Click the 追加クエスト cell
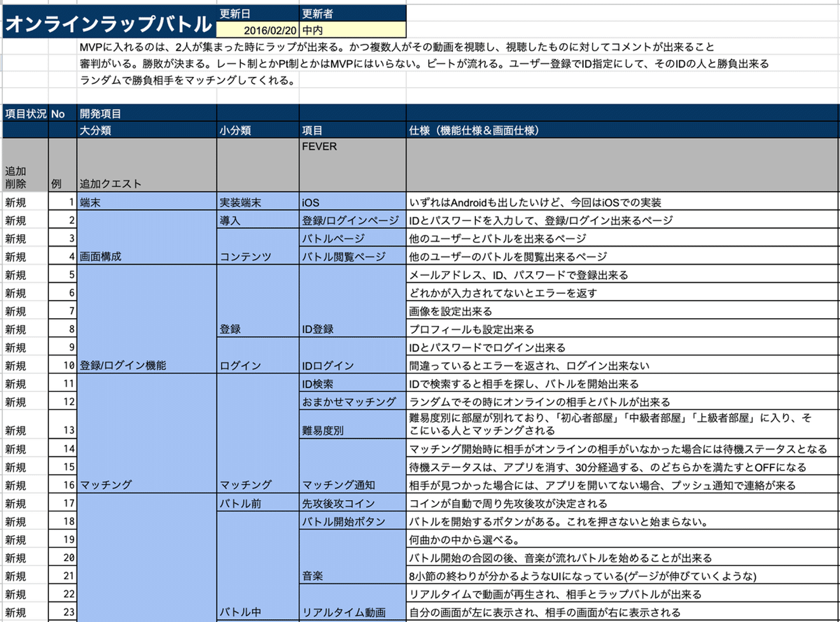Image resolution: width=840 pixels, height=622 pixels. coord(146,165)
